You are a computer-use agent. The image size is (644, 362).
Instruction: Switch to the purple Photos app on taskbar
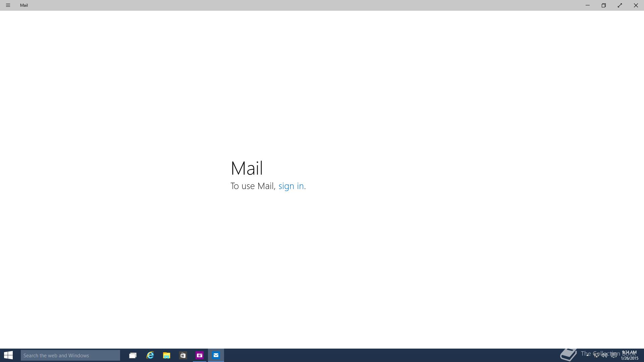point(200,355)
